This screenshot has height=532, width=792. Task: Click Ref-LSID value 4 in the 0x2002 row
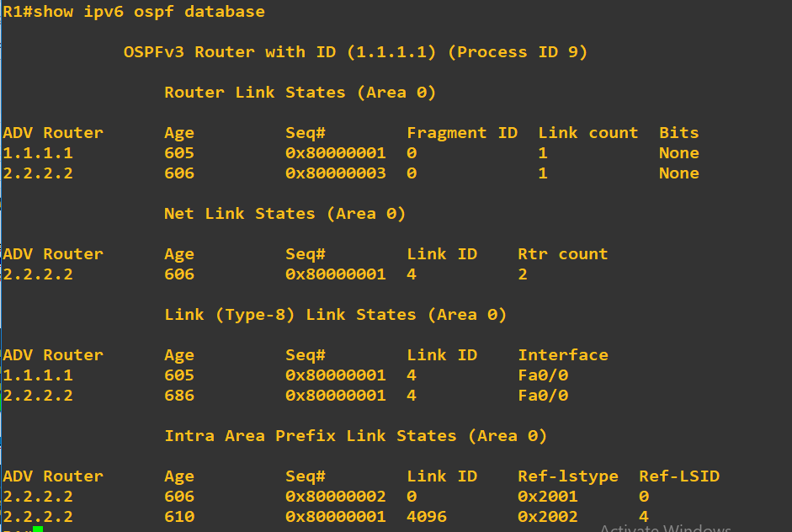click(644, 517)
